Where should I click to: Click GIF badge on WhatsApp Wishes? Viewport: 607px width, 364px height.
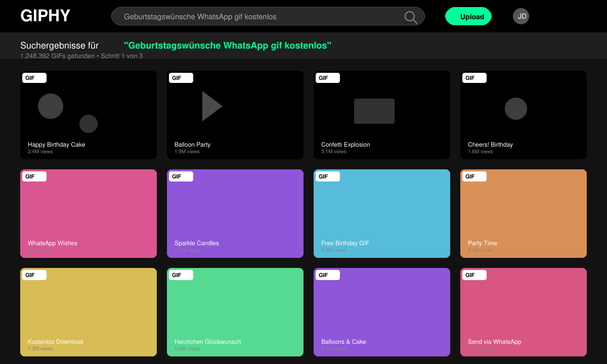point(34,176)
